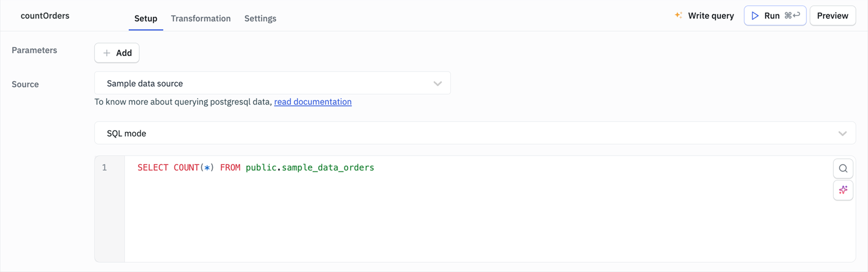Click the public.sample_data_orders table name
The height and width of the screenshot is (272, 868).
point(310,168)
